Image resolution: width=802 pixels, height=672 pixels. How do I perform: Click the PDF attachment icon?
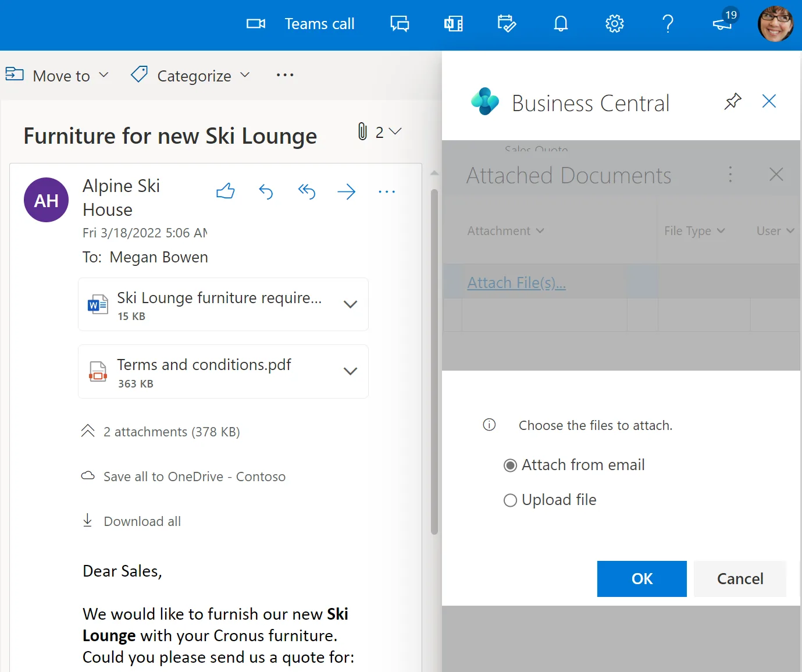(x=98, y=371)
